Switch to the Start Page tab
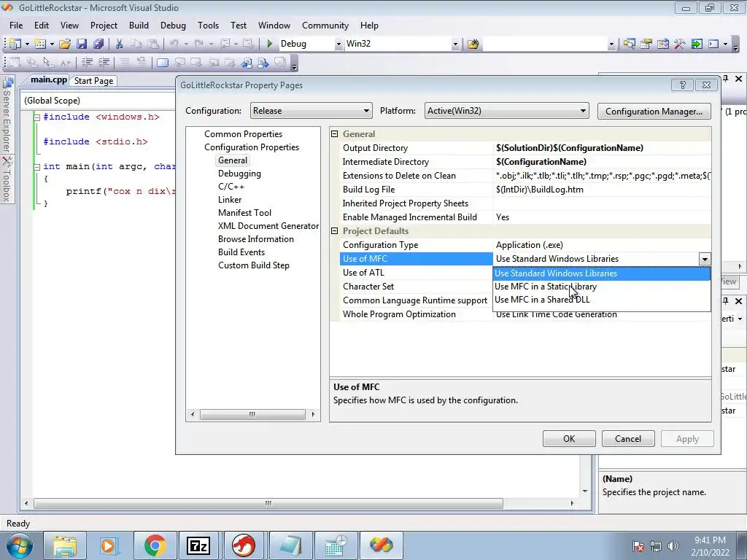The height and width of the screenshot is (560, 747). pyautogui.click(x=93, y=81)
